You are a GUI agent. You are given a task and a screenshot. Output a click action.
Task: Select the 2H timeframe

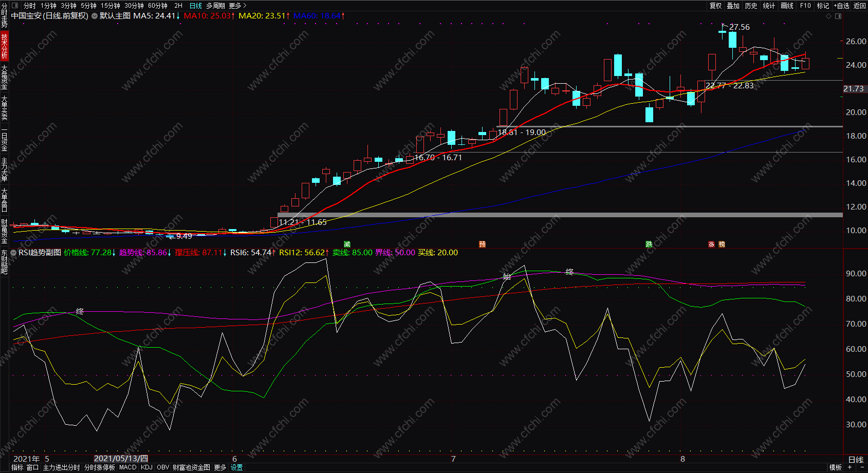[x=178, y=6]
